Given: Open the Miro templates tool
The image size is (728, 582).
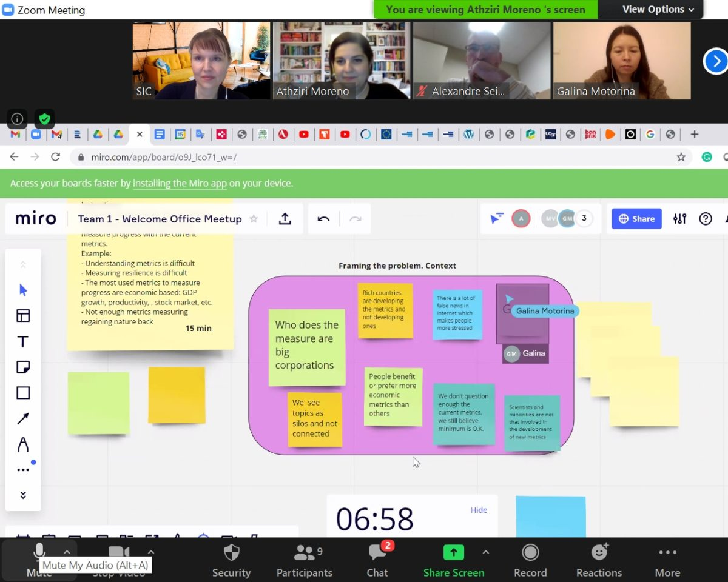Looking at the screenshot, I should (23, 315).
